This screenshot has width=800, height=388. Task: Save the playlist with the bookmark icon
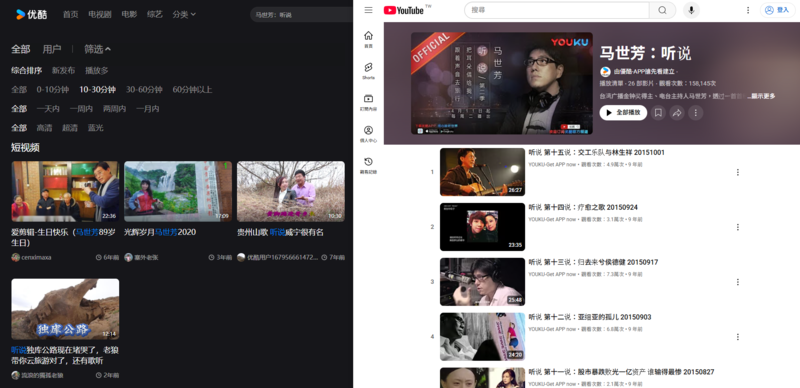[658, 113]
